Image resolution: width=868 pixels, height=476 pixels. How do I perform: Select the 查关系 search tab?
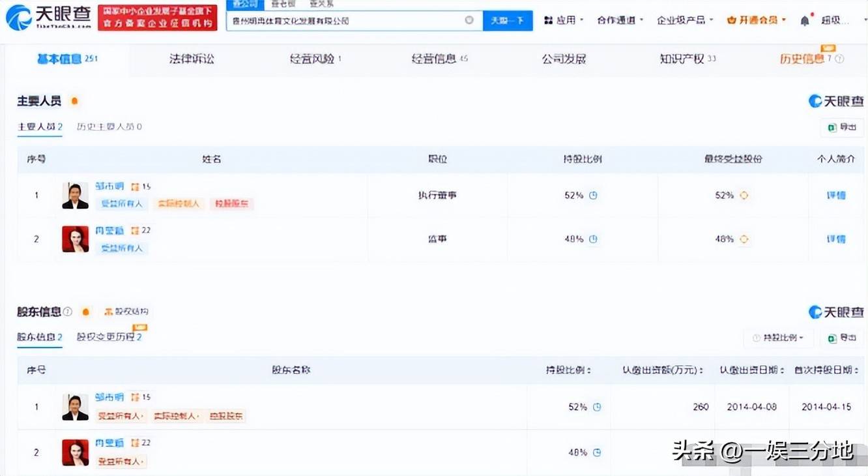[x=321, y=5]
